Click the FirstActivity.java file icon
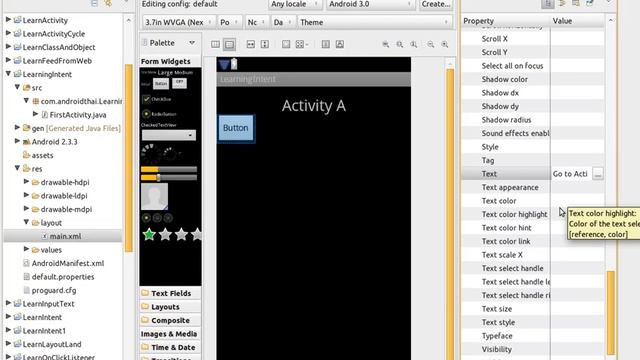 (45, 115)
